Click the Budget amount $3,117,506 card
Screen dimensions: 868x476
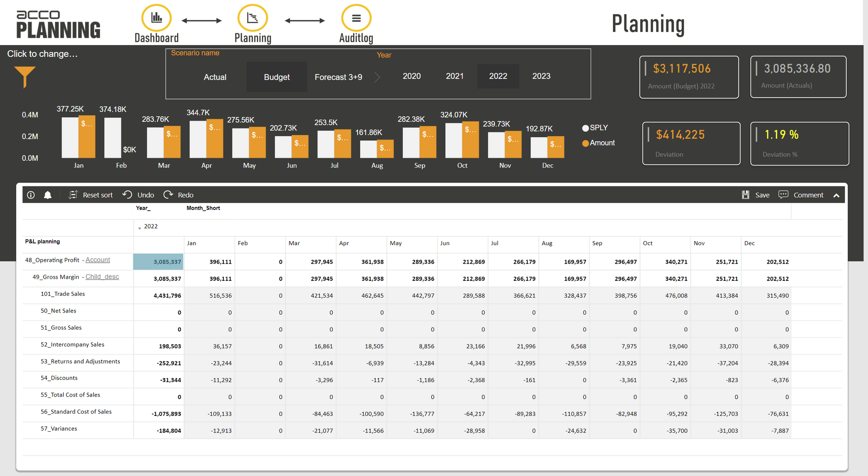[x=689, y=77]
